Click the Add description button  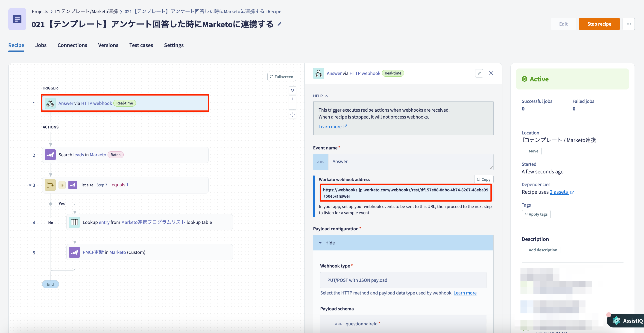pos(541,250)
